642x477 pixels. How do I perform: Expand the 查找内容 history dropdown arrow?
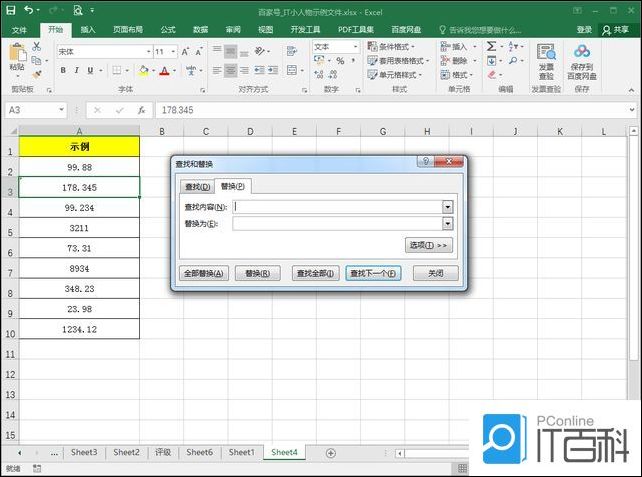[x=448, y=206]
